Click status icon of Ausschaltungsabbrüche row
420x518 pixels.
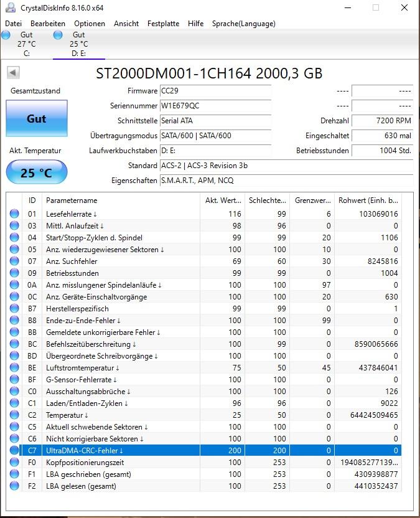click(14, 391)
